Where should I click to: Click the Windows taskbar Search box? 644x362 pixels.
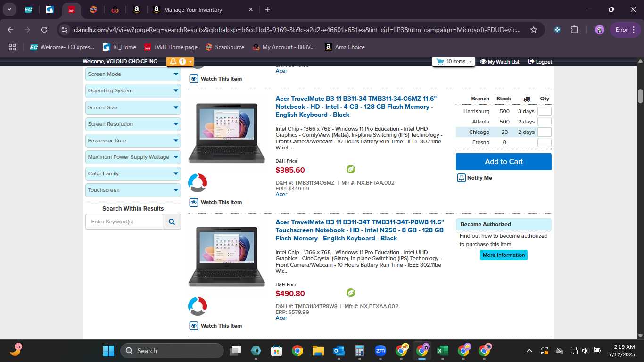(x=172, y=351)
